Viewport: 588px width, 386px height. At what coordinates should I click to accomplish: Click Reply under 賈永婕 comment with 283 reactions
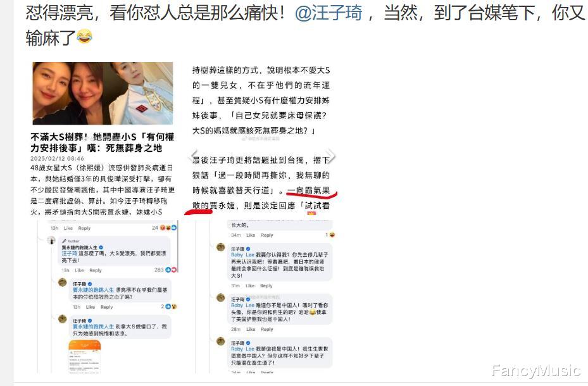pos(95,270)
